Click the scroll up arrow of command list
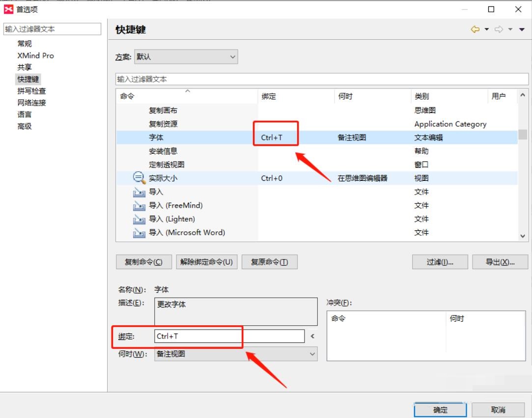This screenshot has width=532, height=418. tap(523, 95)
